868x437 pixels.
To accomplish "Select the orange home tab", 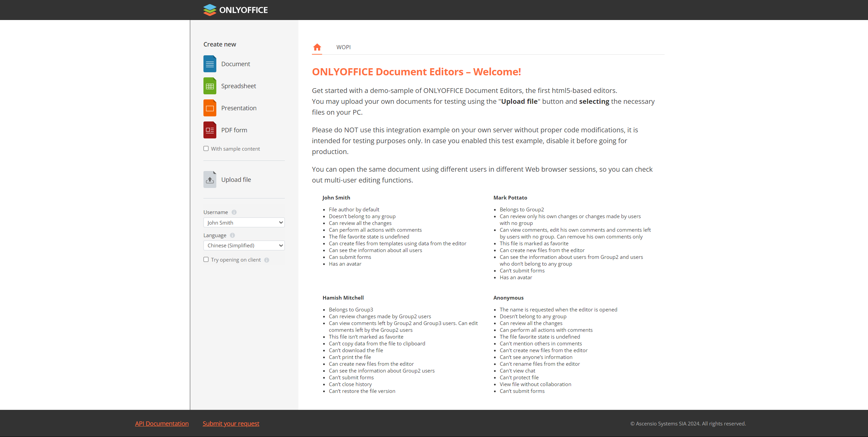I will (x=317, y=47).
